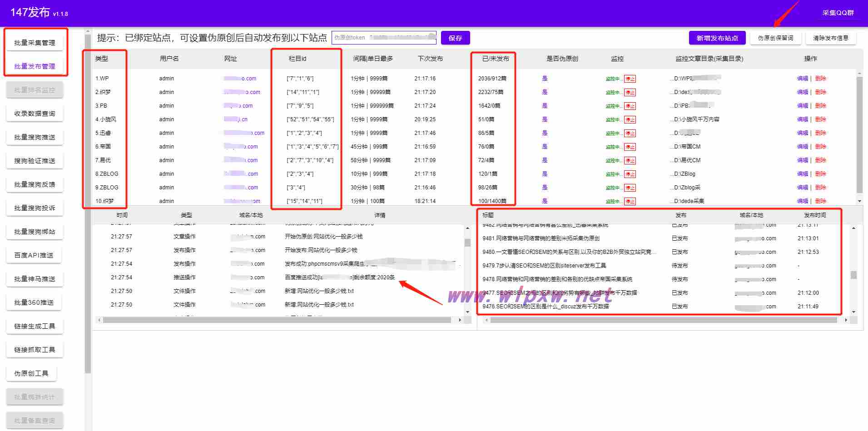Click scroll-left arrow of operation log panel
Image resolution: width=868 pixels, height=431 pixels.
[x=99, y=320]
